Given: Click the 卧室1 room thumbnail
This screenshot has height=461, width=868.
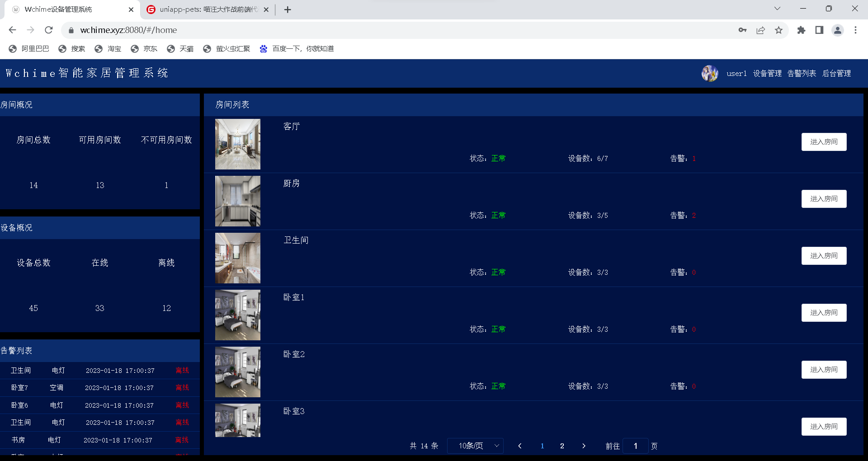Looking at the screenshot, I should 238,315.
